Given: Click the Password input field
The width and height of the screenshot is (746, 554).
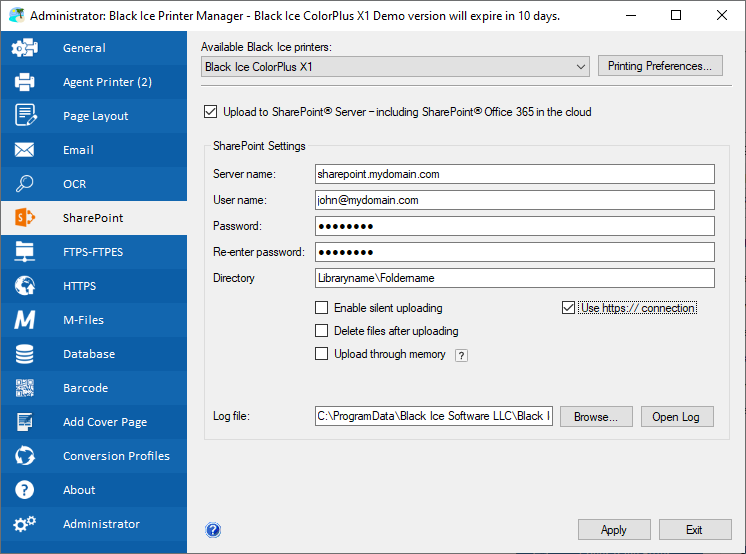Looking at the screenshot, I should tap(514, 226).
